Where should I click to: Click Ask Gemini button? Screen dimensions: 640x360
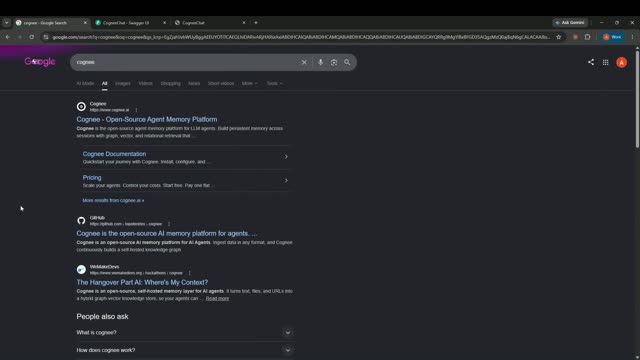570,23
